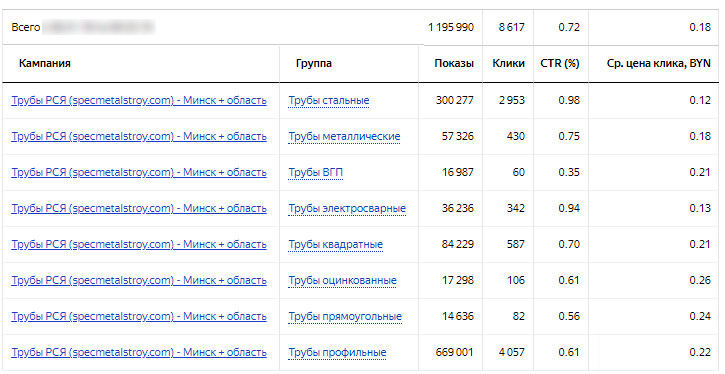The image size is (725, 374).
Task: Select Трубы ВГП click price 0.21
Action: click(700, 172)
